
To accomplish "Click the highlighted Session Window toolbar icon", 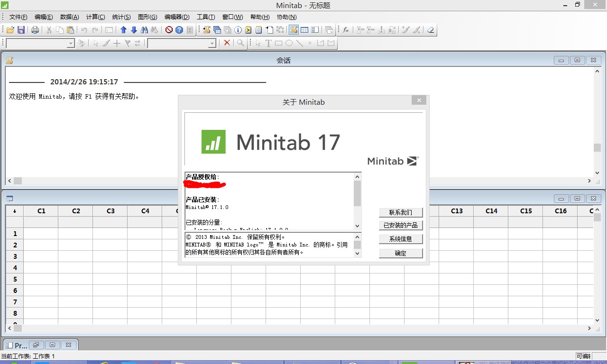I will [294, 30].
